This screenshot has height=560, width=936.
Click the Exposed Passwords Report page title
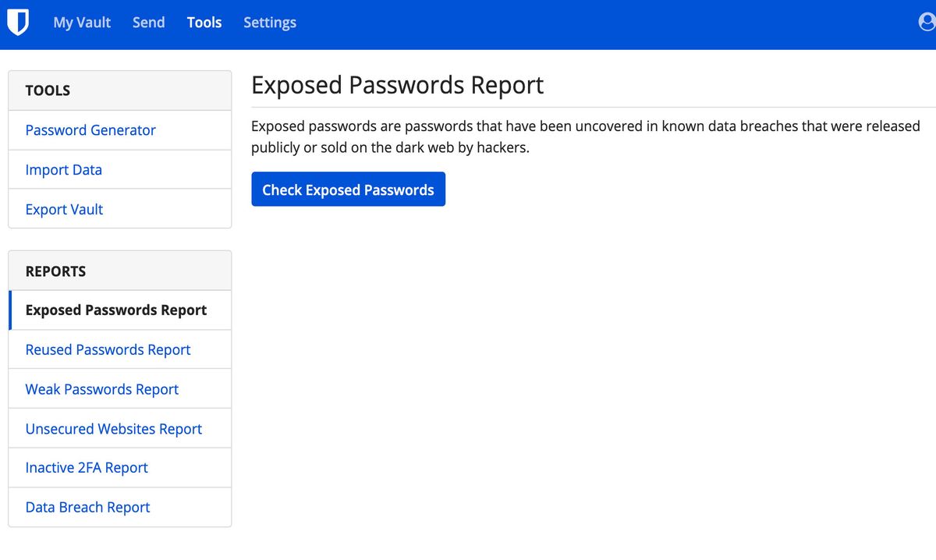398,85
